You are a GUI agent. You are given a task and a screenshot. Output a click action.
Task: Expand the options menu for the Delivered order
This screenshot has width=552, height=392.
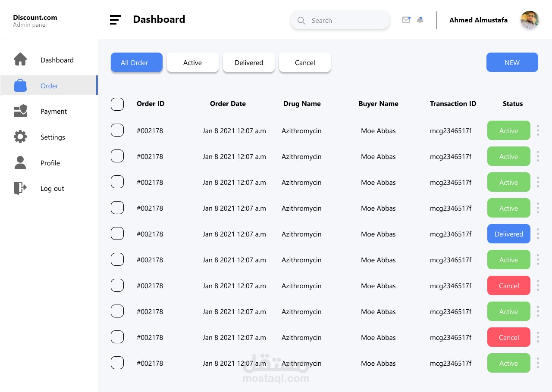tap(538, 234)
